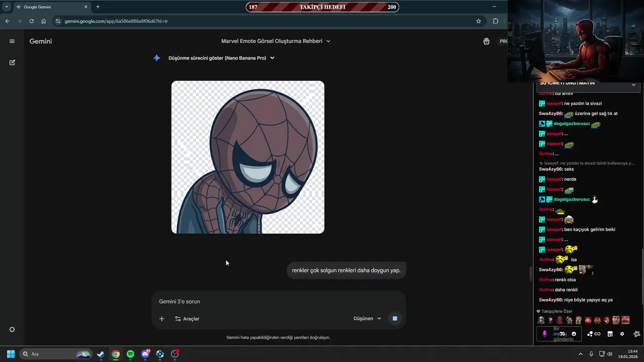
Task: Open the clock showing 15:44
Action: tap(628, 354)
